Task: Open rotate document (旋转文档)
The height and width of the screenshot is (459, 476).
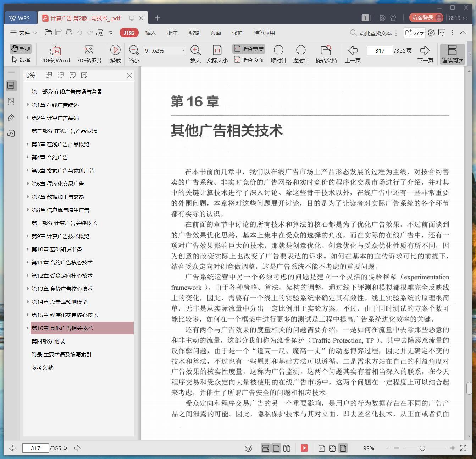Action: pos(326,54)
